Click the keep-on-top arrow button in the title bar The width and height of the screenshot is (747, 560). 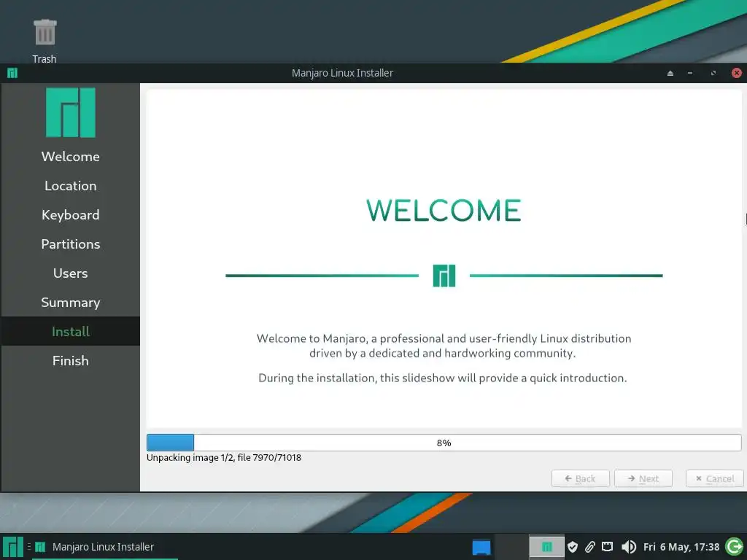pyautogui.click(x=670, y=73)
